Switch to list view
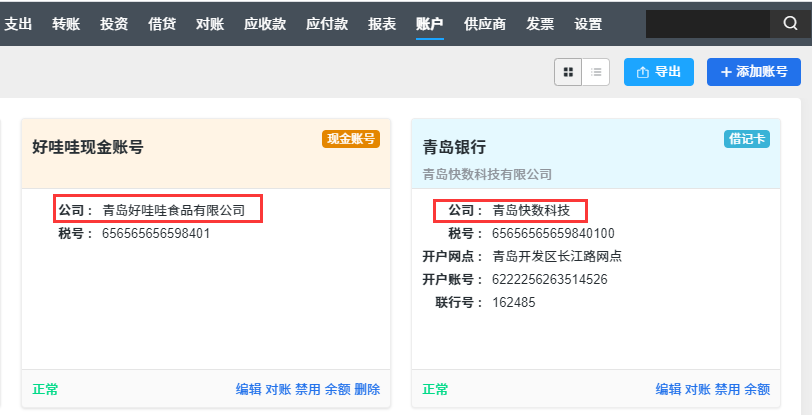This screenshot has height=415, width=812. click(596, 72)
